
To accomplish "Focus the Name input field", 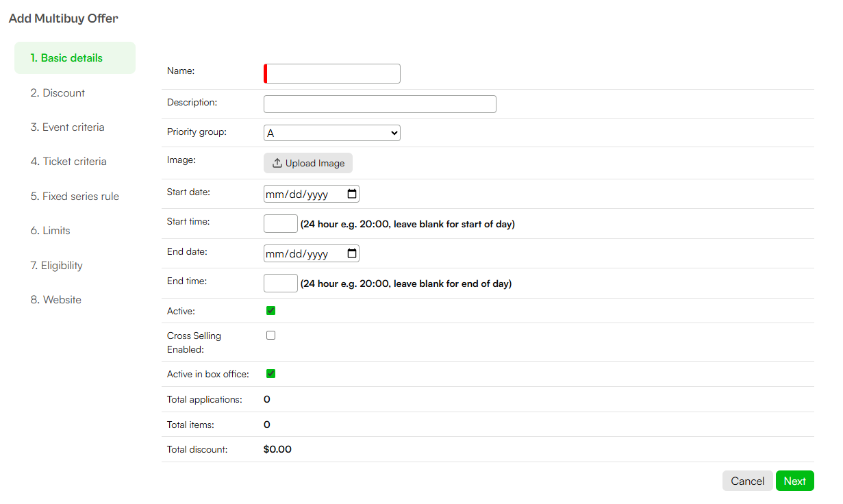I will 332,74.
